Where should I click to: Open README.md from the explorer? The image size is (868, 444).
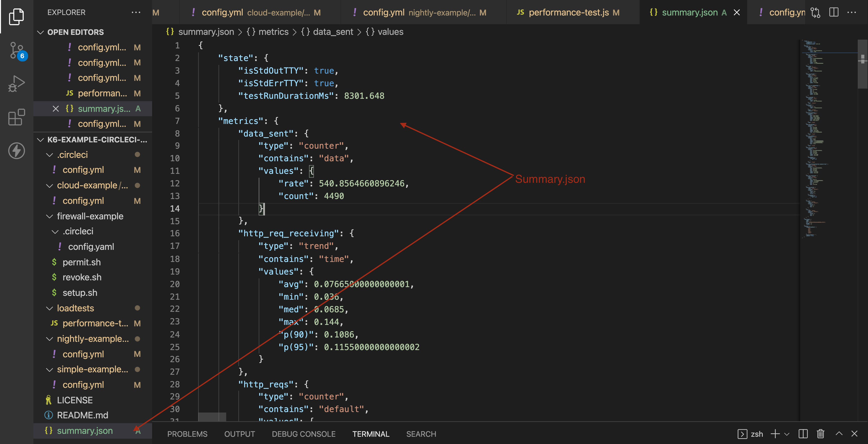[x=83, y=415]
